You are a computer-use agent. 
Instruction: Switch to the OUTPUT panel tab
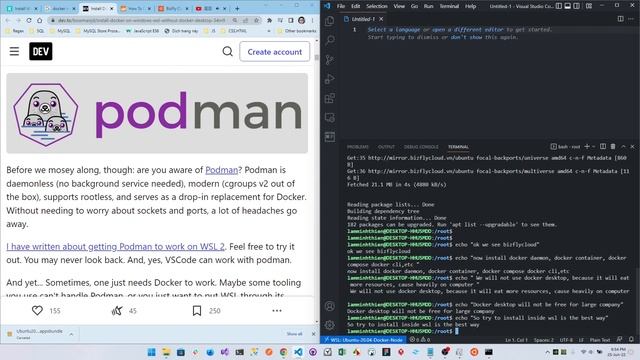(386, 147)
